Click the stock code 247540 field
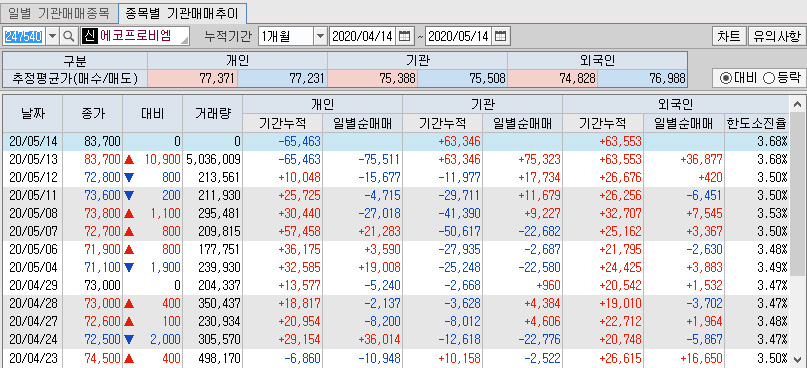 click(24, 36)
